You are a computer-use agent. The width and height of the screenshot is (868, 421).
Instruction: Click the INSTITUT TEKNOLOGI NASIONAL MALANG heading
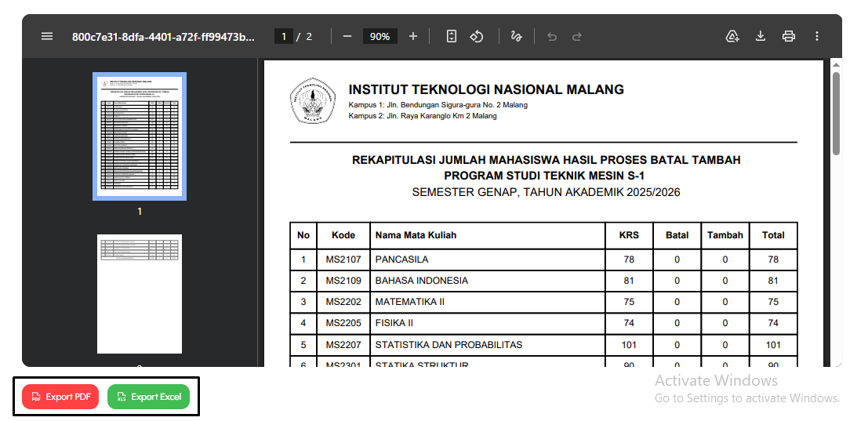coord(486,89)
